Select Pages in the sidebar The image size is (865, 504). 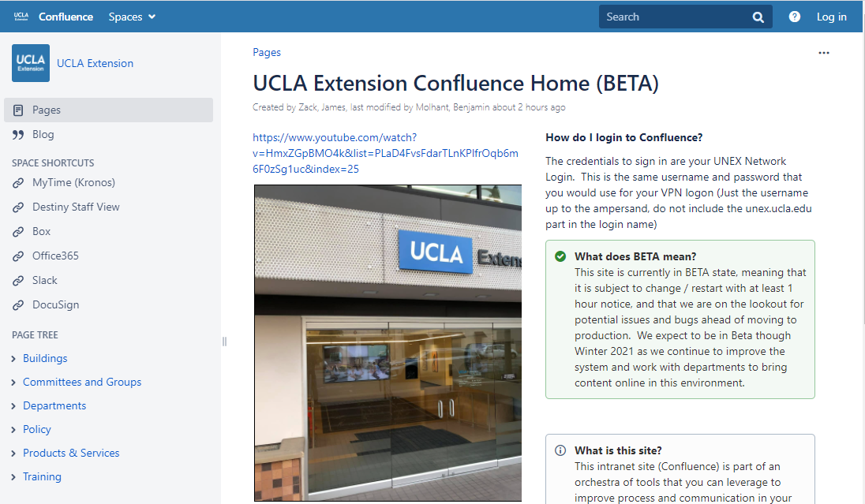coord(108,110)
